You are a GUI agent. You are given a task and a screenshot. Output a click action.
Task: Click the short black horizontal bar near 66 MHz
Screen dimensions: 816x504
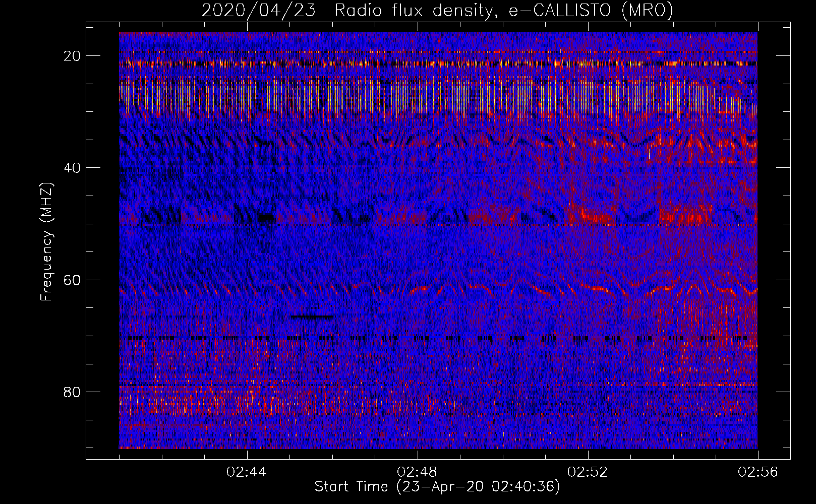coord(312,317)
